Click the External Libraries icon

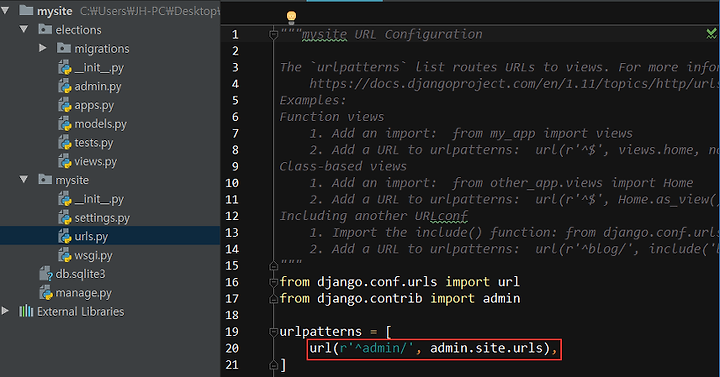pyautogui.click(x=26, y=311)
